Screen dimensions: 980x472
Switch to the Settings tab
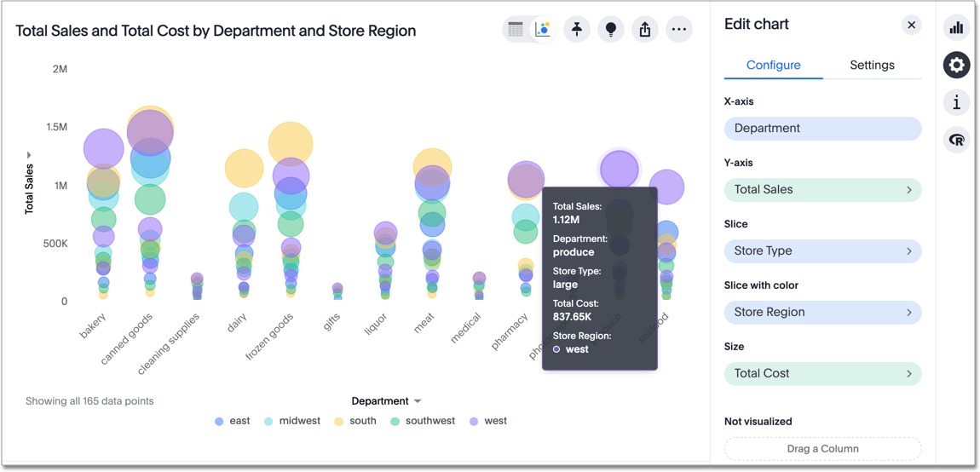pyautogui.click(x=872, y=65)
